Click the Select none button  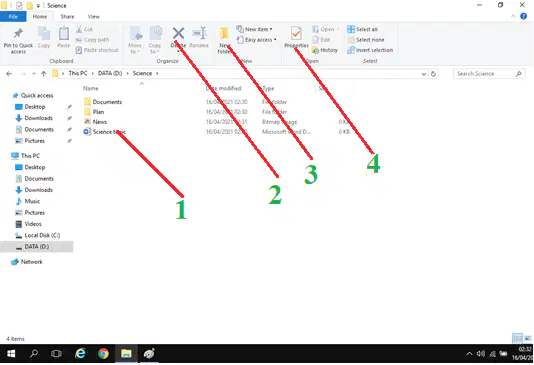[x=366, y=40]
